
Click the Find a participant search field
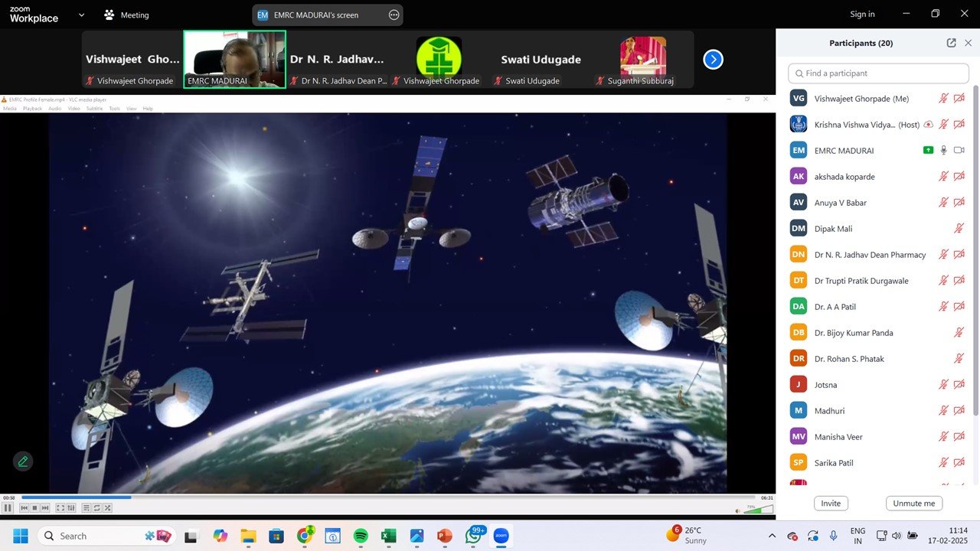tap(878, 73)
